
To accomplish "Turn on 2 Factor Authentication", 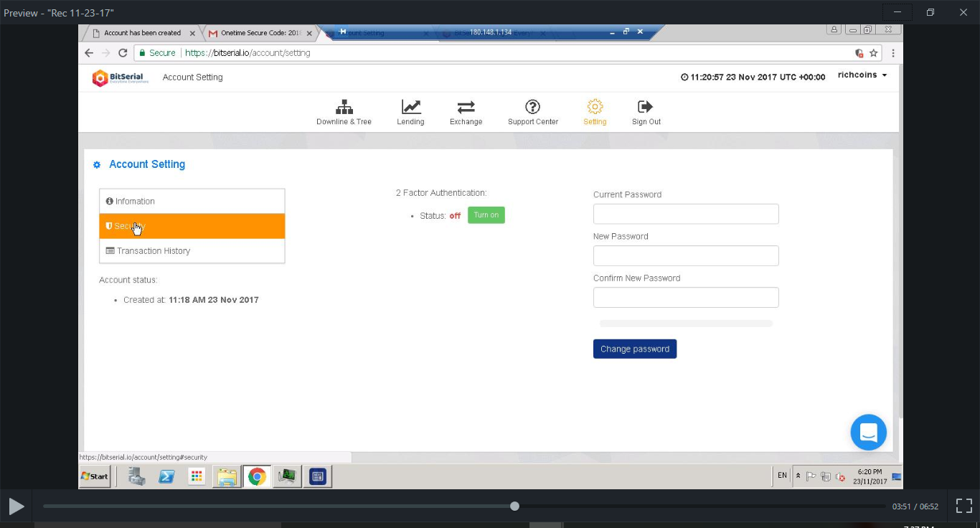I will [x=486, y=215].
